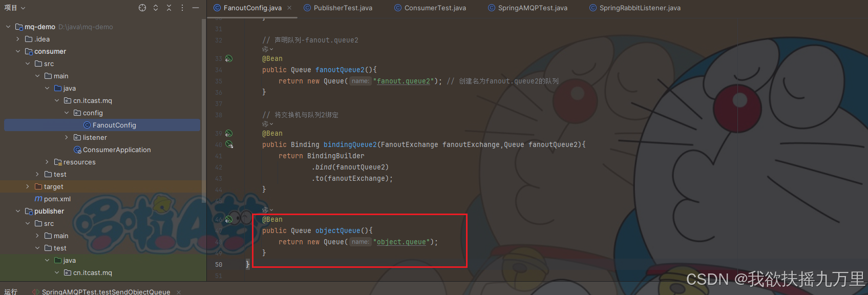Click the bean gutter icon on line 46

point(229,219)
